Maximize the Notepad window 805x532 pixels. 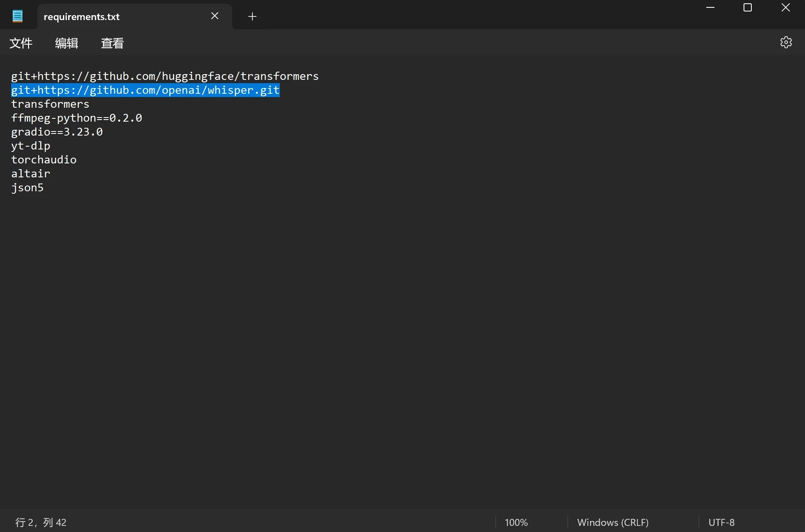tap(748, 7)
